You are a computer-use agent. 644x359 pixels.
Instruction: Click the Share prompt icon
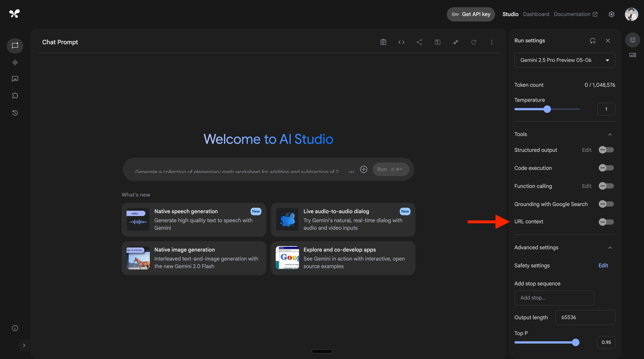click(x=419, y=42)
